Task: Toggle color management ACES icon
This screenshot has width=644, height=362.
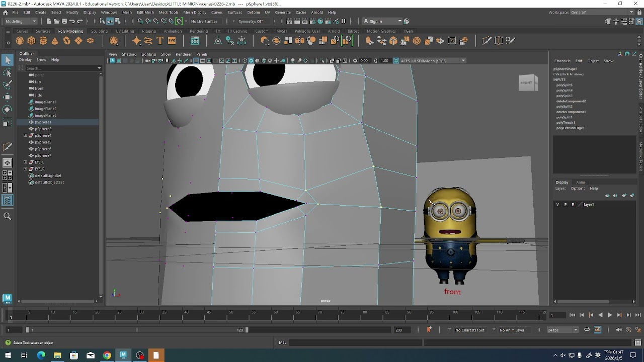Action: click(x=396, y=61)
